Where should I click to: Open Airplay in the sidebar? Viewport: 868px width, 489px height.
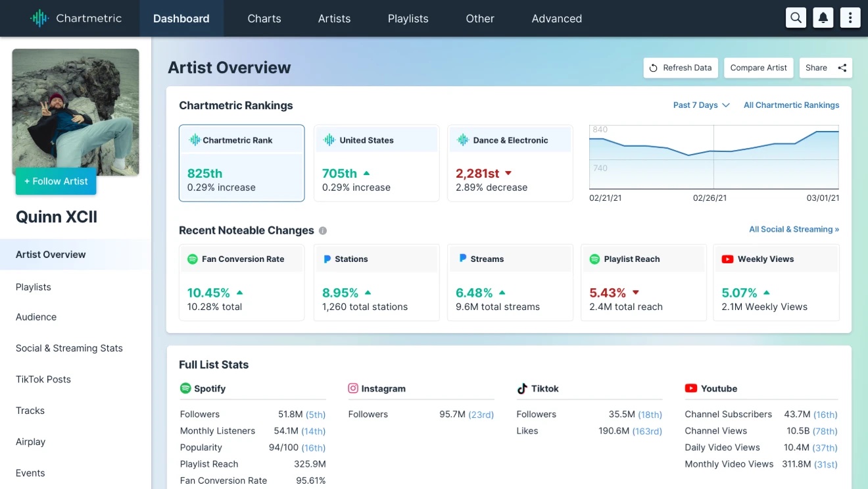(x=30, y=442)
